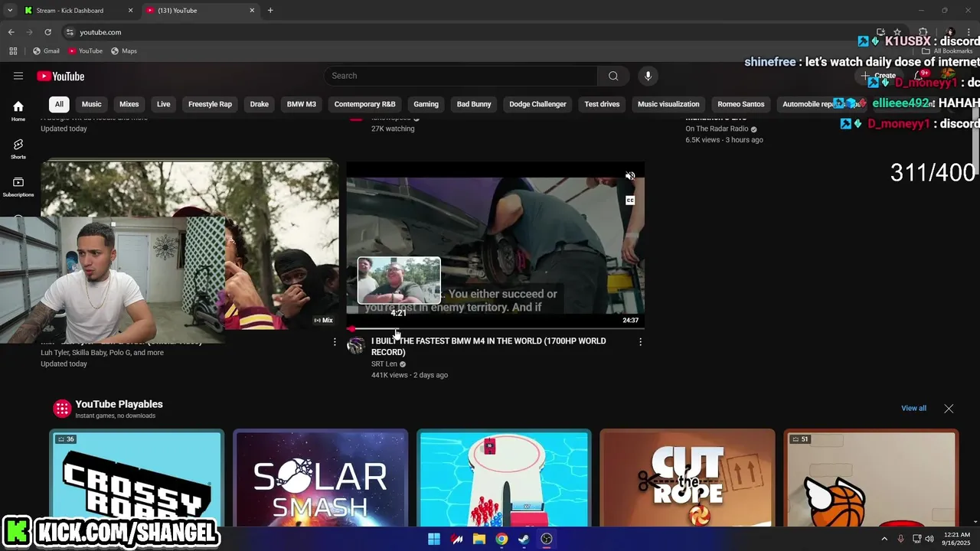This screenshot has height=551, width=980.
Task: Open YouTube bookmark in bookmarks bar
Action: pos(85,51)
